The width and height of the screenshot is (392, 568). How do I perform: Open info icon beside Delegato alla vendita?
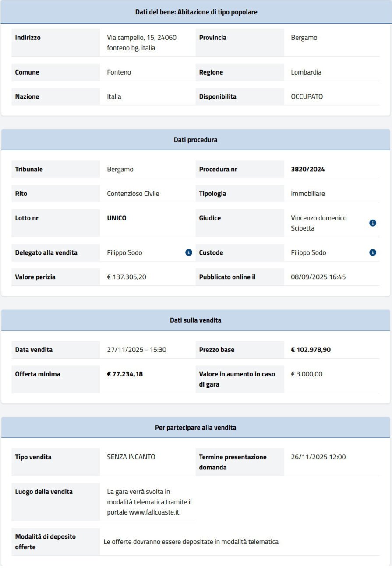pos(189,252)
